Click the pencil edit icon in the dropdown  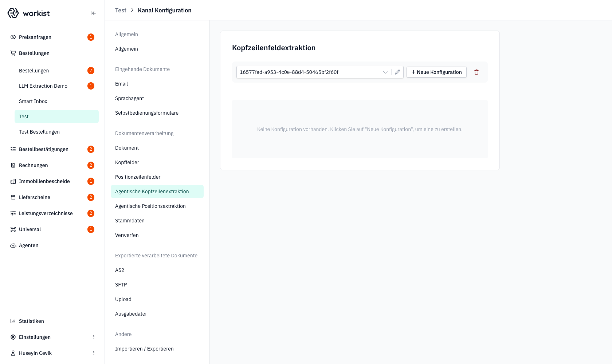[397, 72]
